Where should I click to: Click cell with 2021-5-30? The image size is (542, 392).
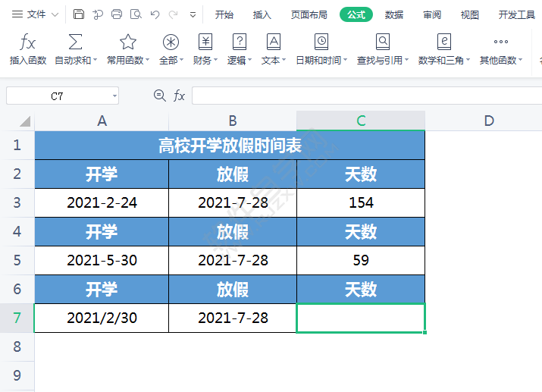click(102, 261)
